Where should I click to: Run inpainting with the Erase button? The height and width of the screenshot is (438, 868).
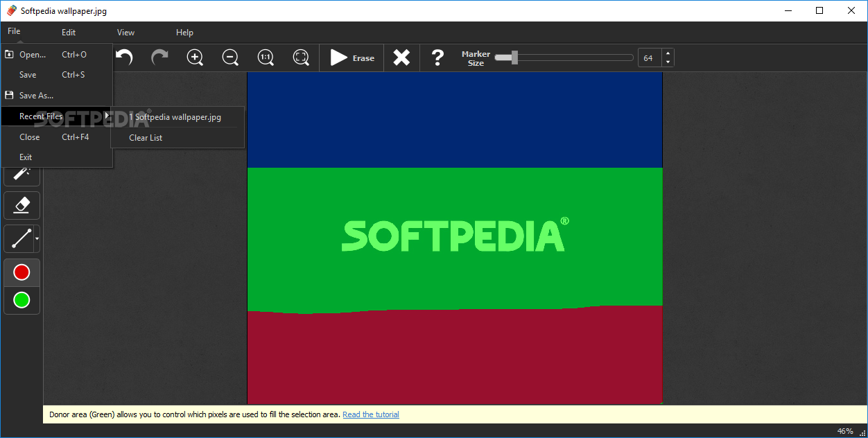(351, 58)
